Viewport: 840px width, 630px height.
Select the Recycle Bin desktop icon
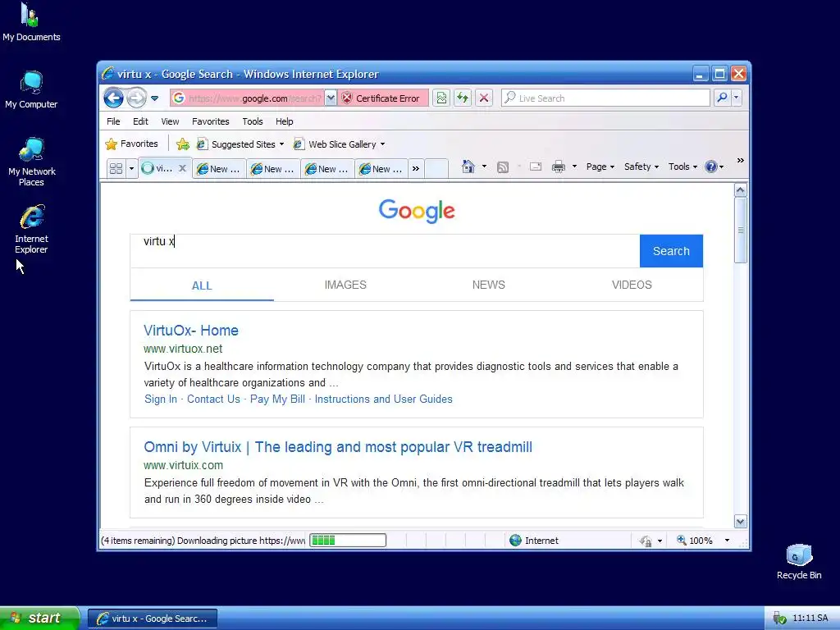(799, 561)
